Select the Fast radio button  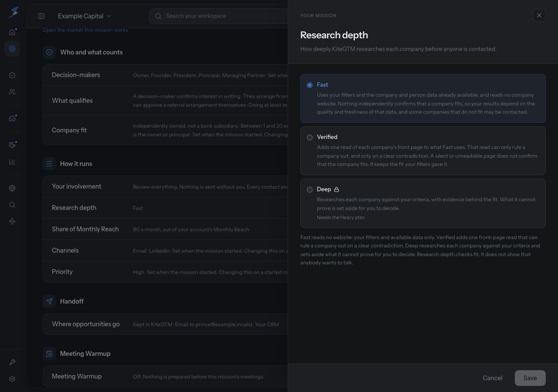(310, 85)
